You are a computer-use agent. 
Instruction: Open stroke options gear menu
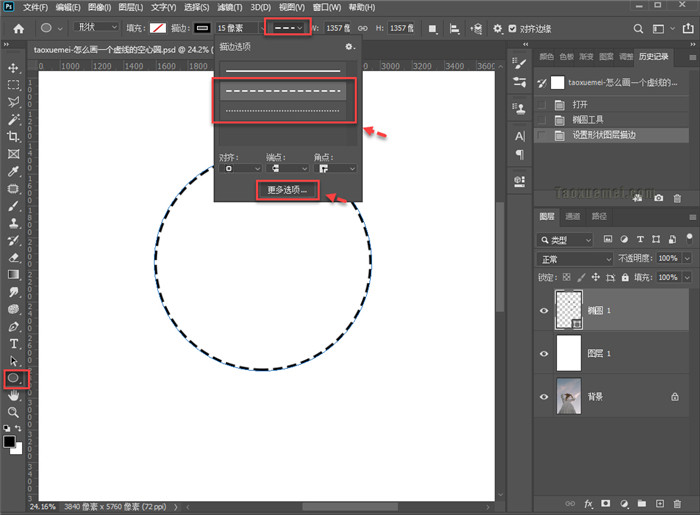tap(350, 46)
